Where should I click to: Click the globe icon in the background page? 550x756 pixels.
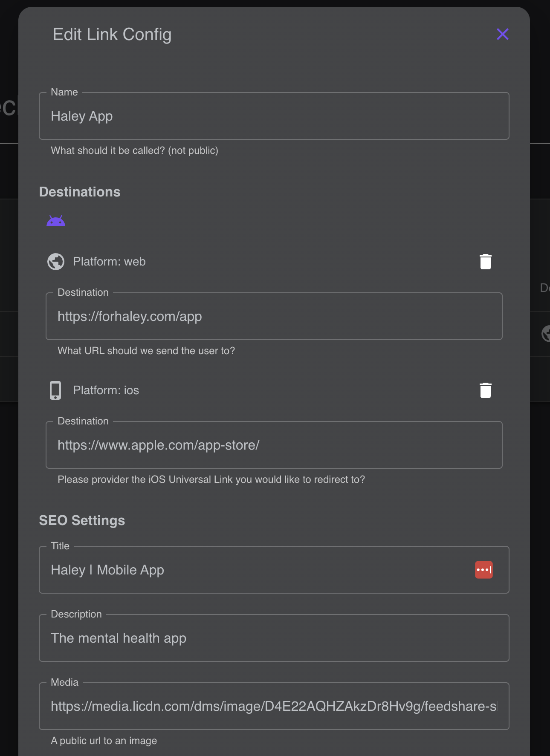click(x=545, y=334)
